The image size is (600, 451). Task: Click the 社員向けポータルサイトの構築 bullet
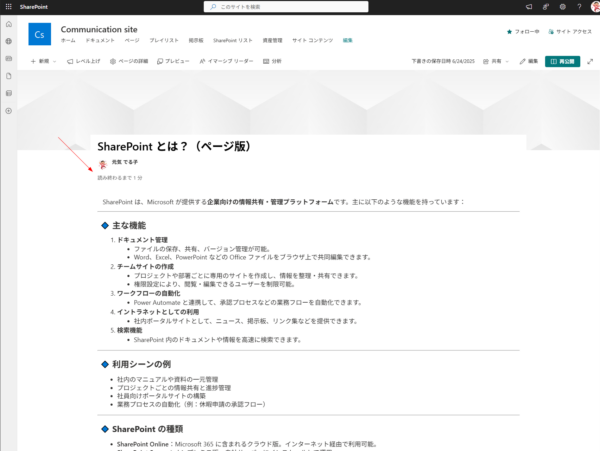pyautogui.click(x=161, y=396)
